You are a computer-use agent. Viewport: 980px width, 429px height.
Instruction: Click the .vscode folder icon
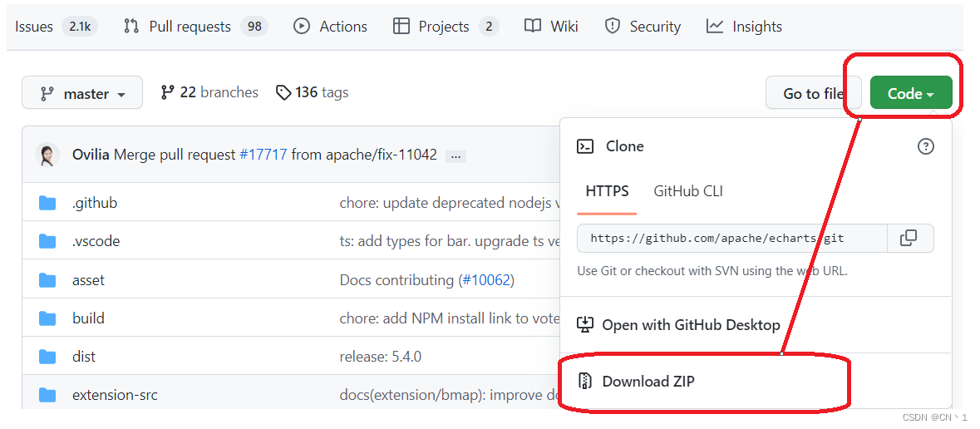click(47, 241)
